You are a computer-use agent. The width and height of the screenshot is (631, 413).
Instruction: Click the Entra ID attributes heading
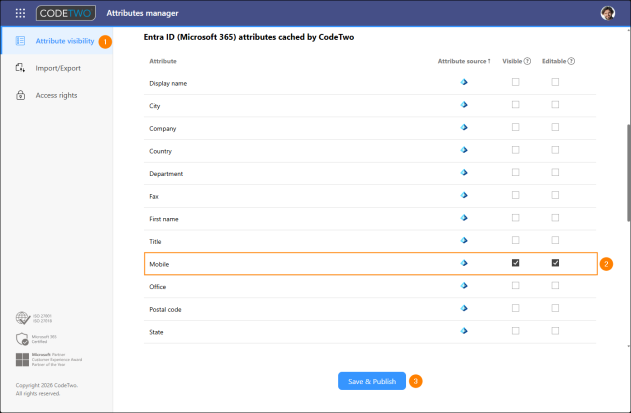coord(249,37)
